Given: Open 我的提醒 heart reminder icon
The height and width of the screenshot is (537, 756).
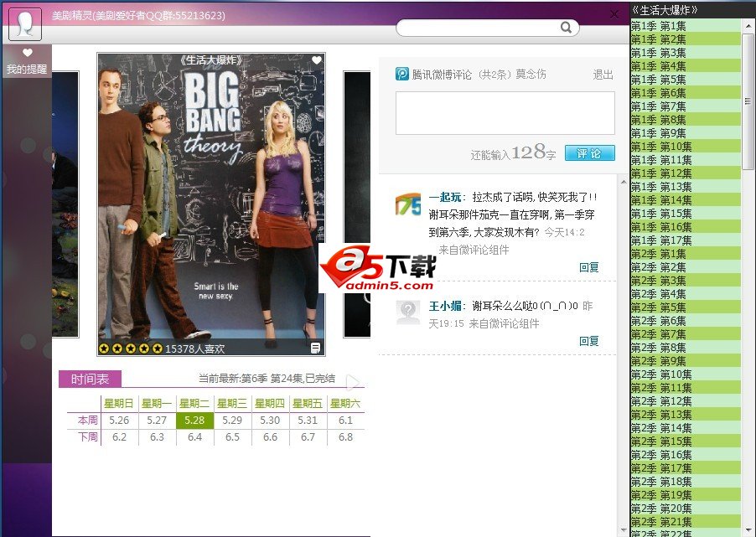Looking at the screenshot, I should (x=27, y=54).
